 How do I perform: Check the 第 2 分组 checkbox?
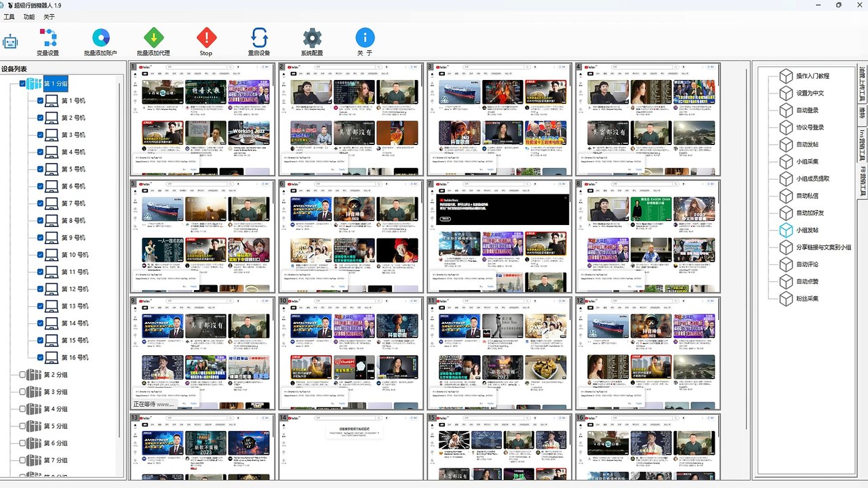(x=22, y=375)
